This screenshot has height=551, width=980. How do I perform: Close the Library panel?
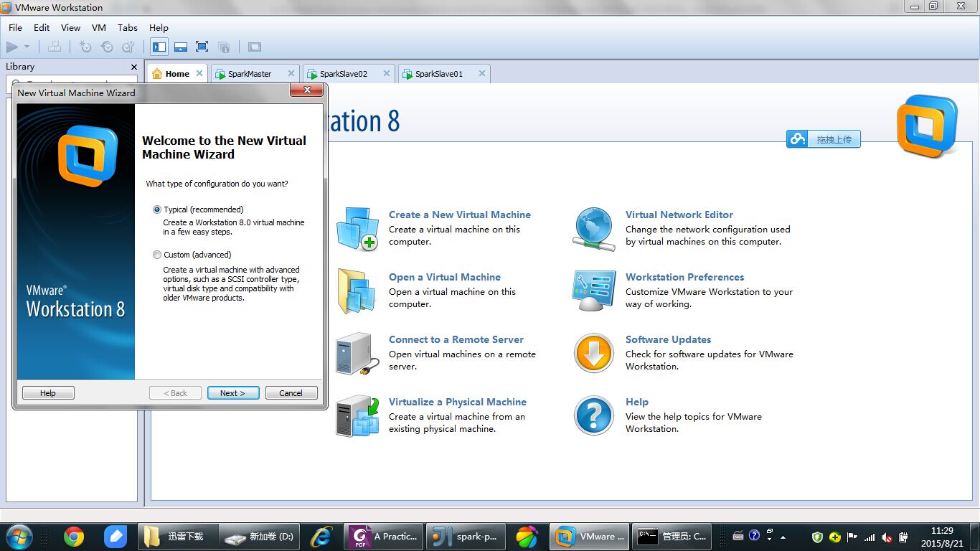pos(133,67)
